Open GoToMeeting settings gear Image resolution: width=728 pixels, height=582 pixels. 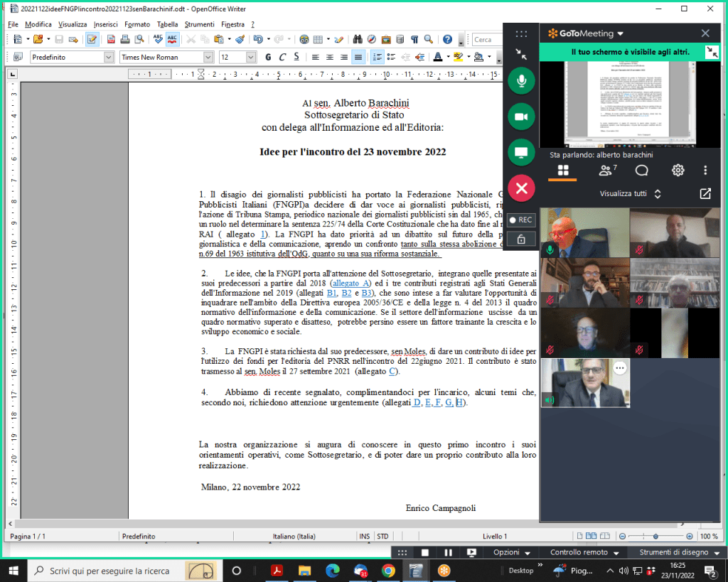point(678,170)
